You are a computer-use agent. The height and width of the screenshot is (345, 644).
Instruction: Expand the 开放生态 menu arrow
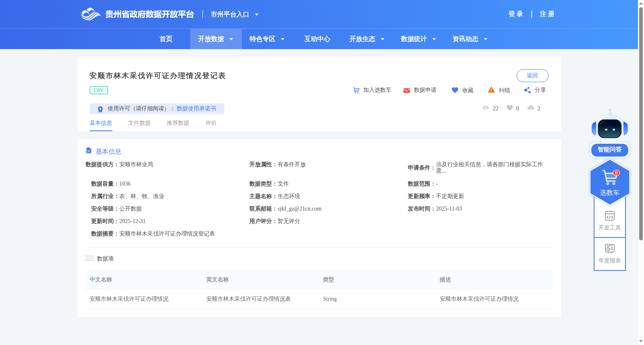382,39
